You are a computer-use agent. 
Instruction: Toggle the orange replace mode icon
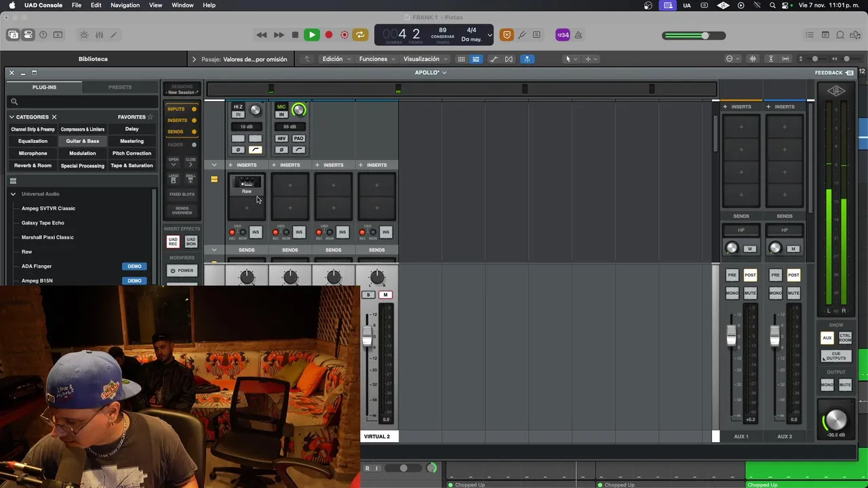507,35
